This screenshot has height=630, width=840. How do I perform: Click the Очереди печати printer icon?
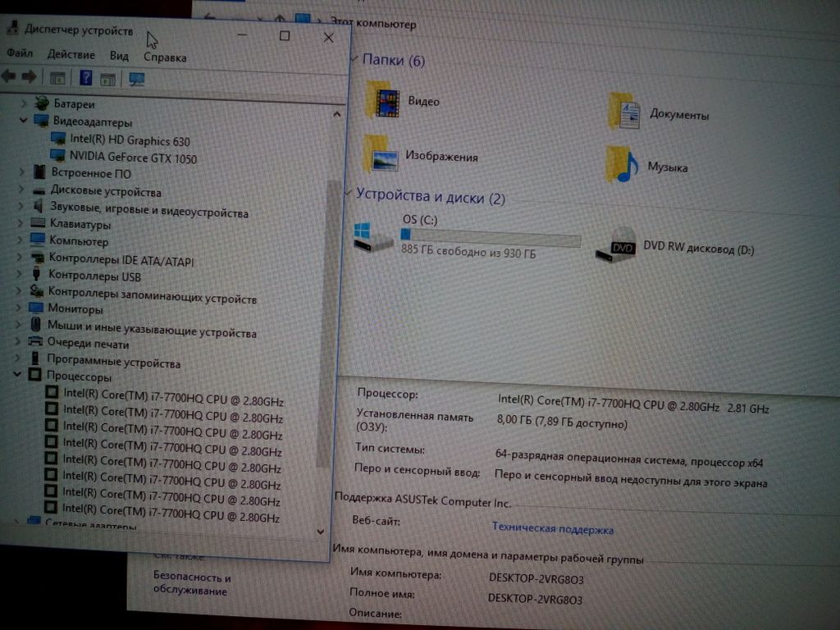pyautogui.click(x=34, y=341)
